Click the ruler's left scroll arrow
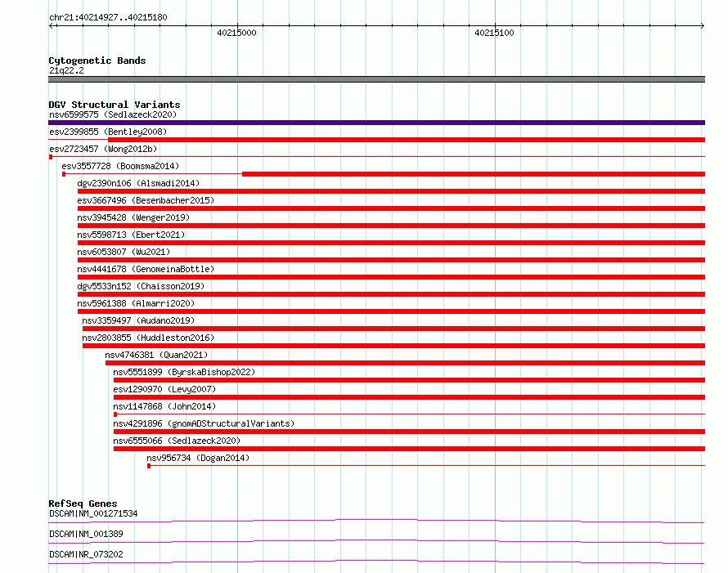Screen dimensions: 728x573 (x=52, y=25)
